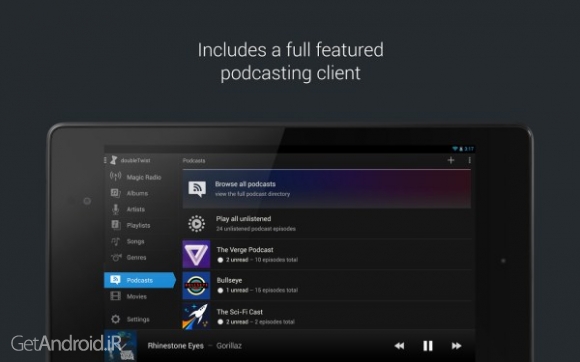Tap the battery status icon
The image size is (580, 362).
[x=461, y=149]
